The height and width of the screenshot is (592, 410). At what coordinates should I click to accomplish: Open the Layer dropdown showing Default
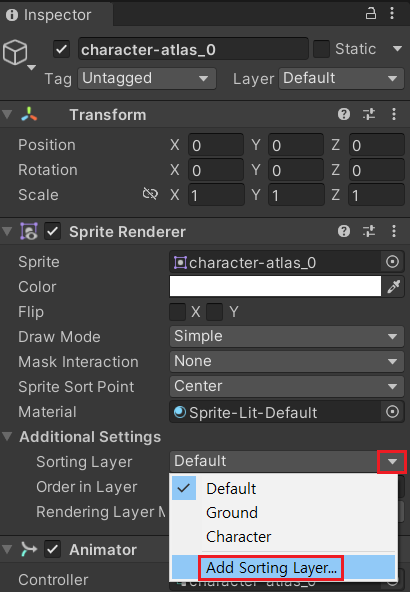(341, 79)
